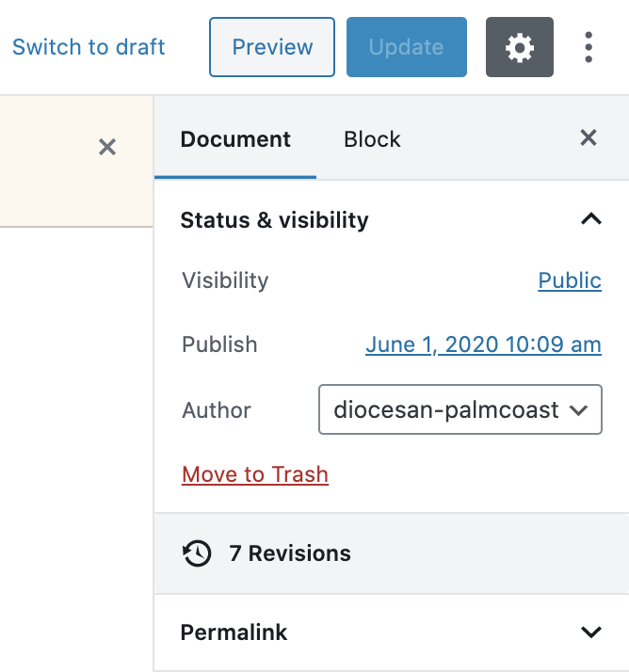Screen dimensions: 629x672
Task: Switch to the Document tab
Action: pyautogui.click(x=235, y=139)
